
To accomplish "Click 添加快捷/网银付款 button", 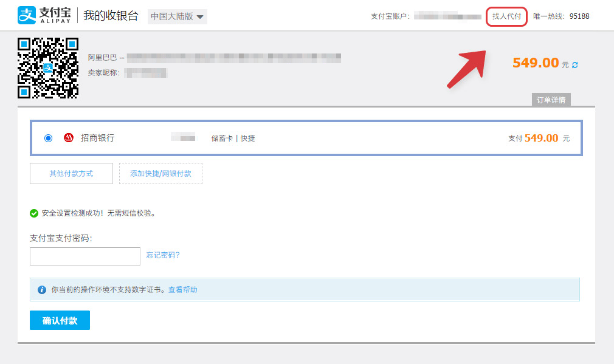I will pos(160,173).
